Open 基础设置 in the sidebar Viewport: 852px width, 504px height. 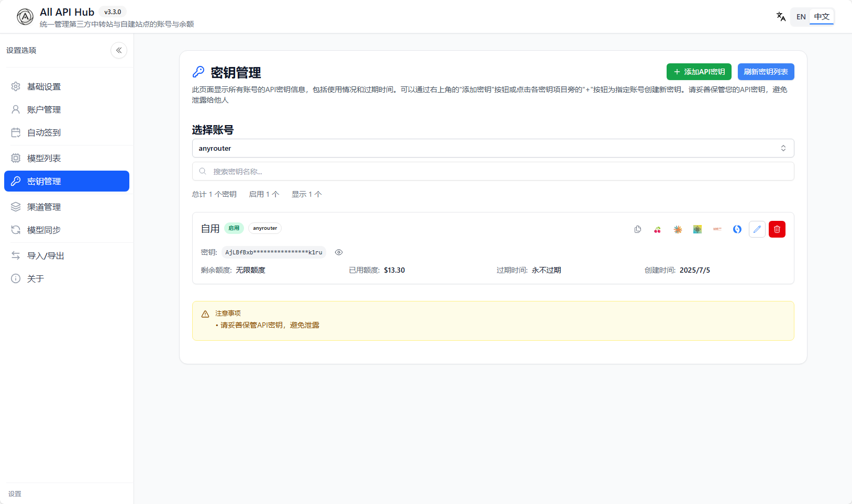coord(44,86)
